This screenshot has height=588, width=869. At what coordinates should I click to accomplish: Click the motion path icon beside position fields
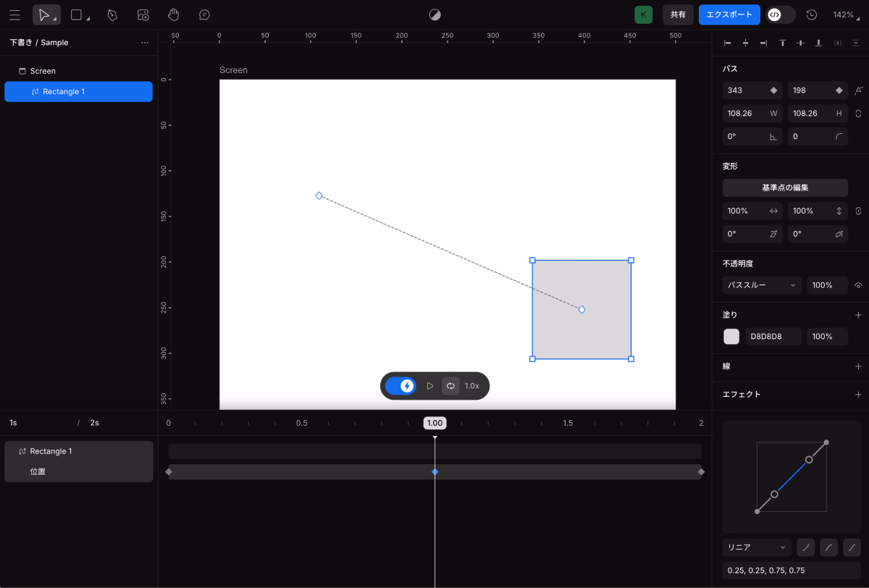[x=859, y=91]
